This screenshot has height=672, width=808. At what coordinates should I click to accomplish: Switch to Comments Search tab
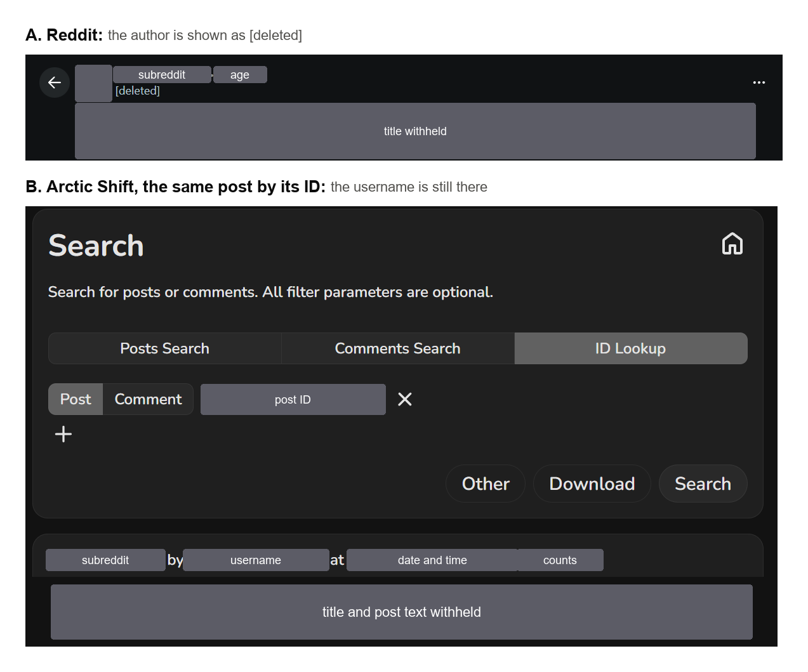tap(397, 348)
